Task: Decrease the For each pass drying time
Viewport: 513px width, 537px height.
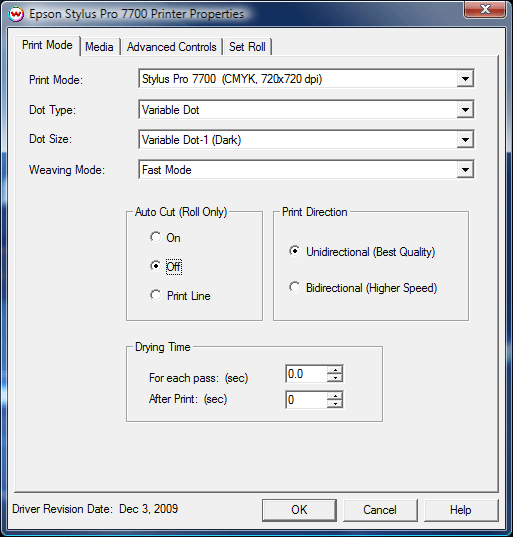Action: coord(335,377)
